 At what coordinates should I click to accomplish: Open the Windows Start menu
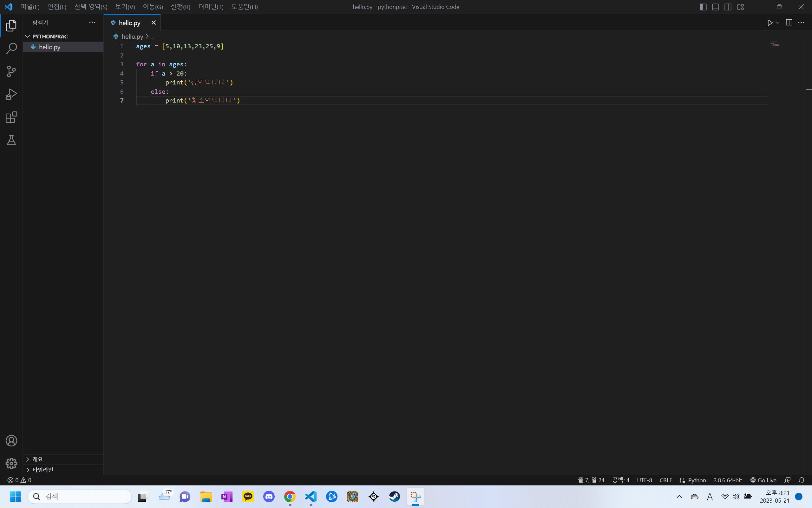[x=15, y=497]
